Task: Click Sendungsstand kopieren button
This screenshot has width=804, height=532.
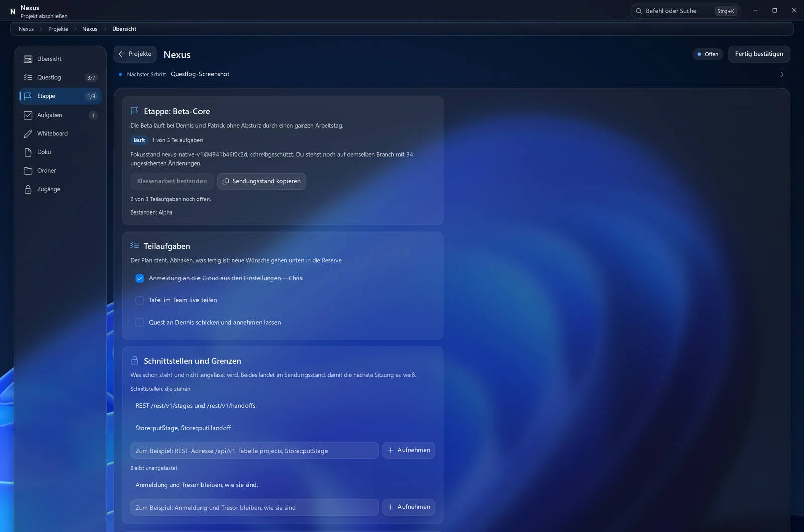Action: 261,181
